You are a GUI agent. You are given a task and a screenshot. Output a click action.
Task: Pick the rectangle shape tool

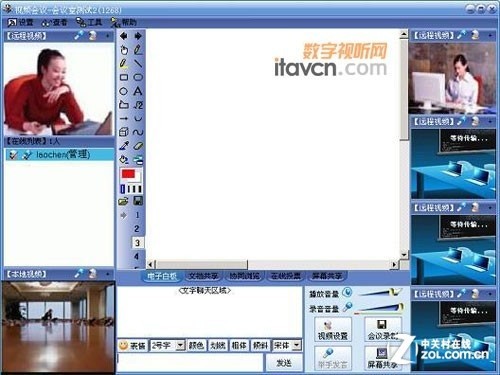point(124,77)
